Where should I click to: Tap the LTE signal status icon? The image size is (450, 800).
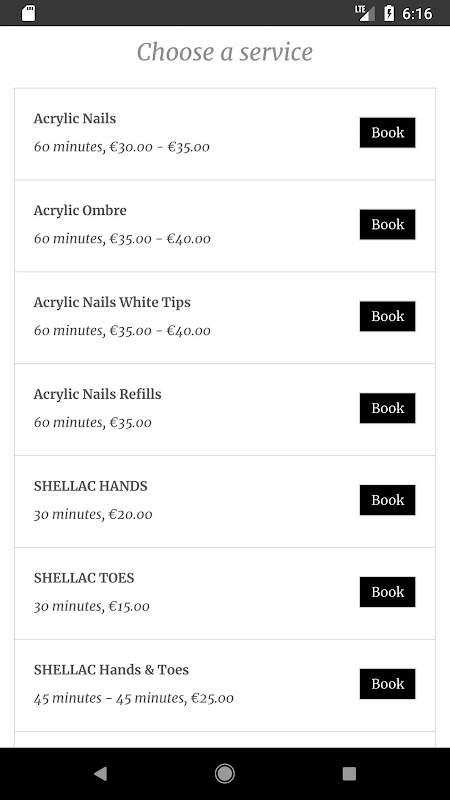pyautogui.click(x=364, y=13)
